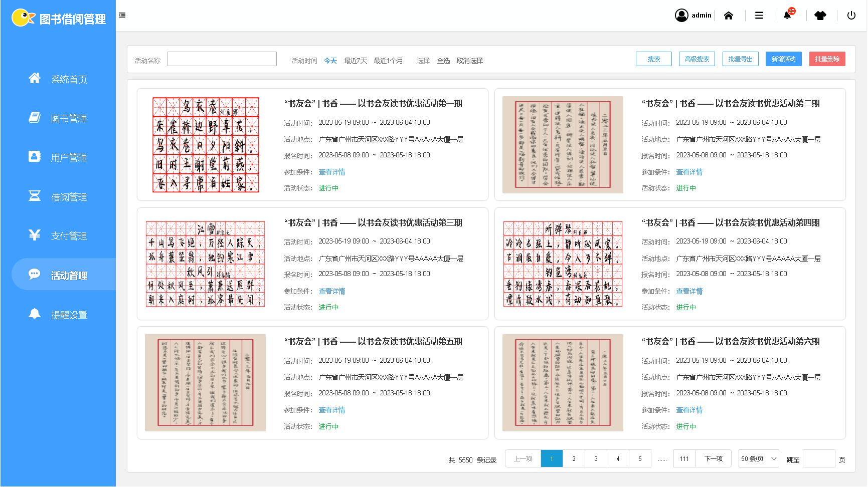Click the theme shirt icon in header
Image resolution: width=868 pixels, height=487 pixels.
pos(820,16)
